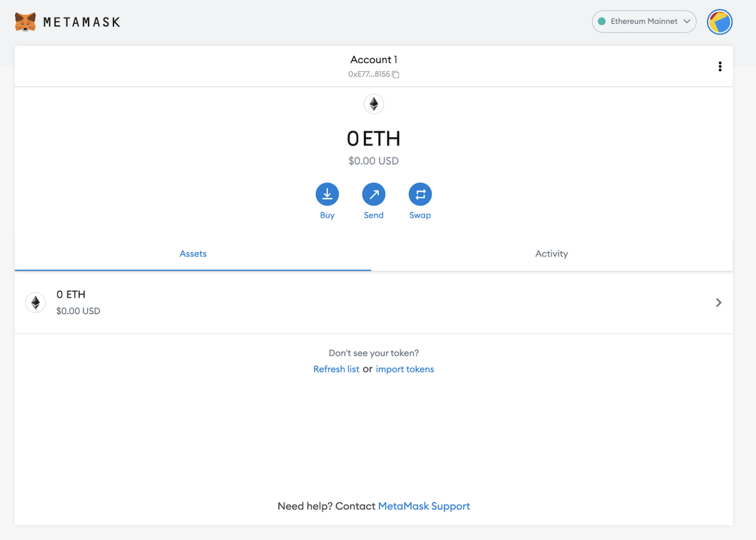Select the Assets tab
The height and width of the screenshot is (540, 756).
point(193,253)
